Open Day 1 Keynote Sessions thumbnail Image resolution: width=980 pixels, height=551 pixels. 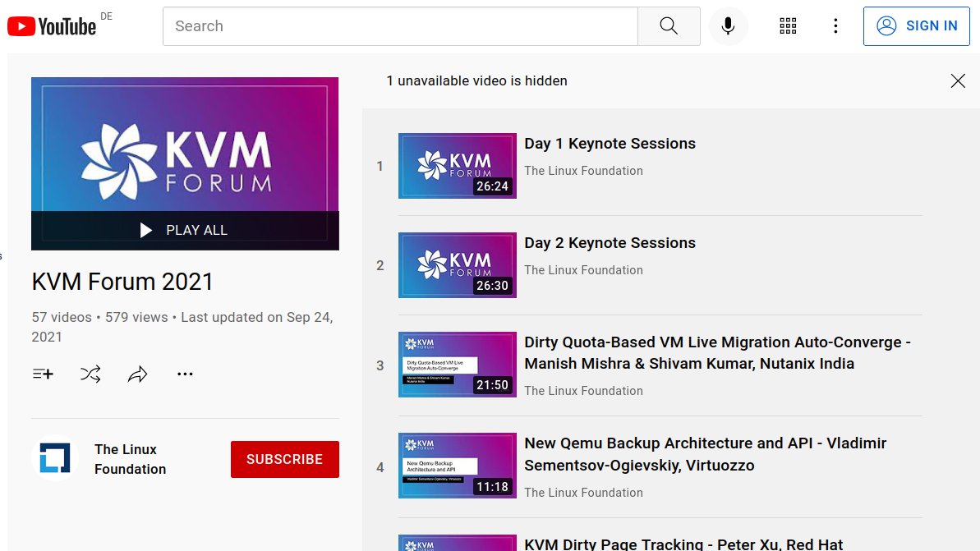click(x=458, y=166)
